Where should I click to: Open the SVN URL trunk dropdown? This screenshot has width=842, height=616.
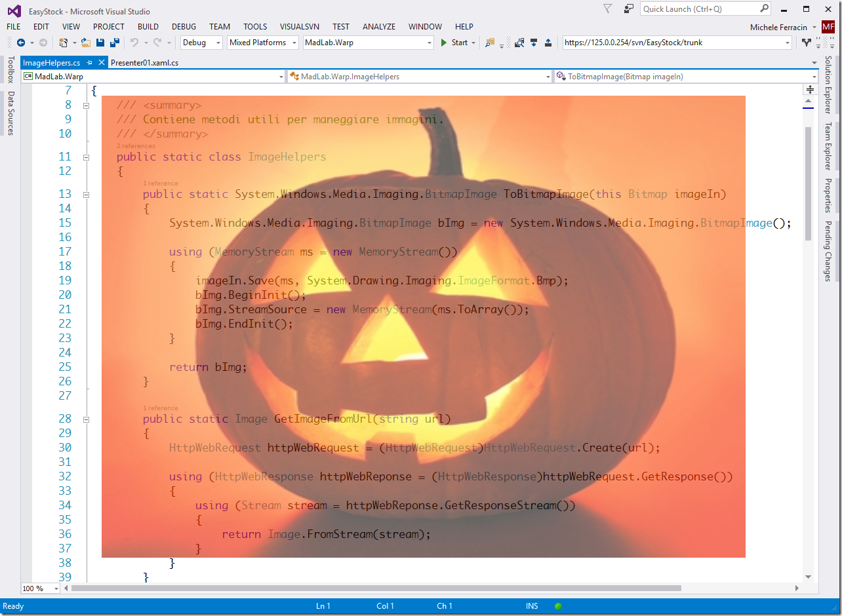point(788,43)
